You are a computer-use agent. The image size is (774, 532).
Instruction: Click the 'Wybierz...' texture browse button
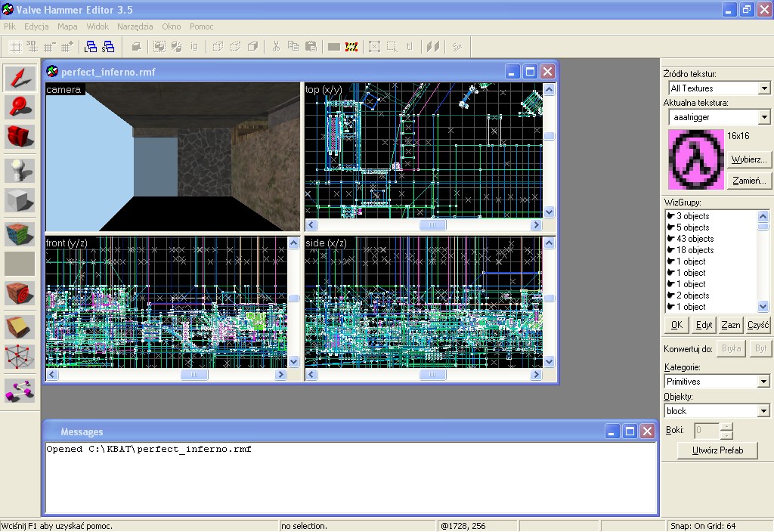click(749, 159)
